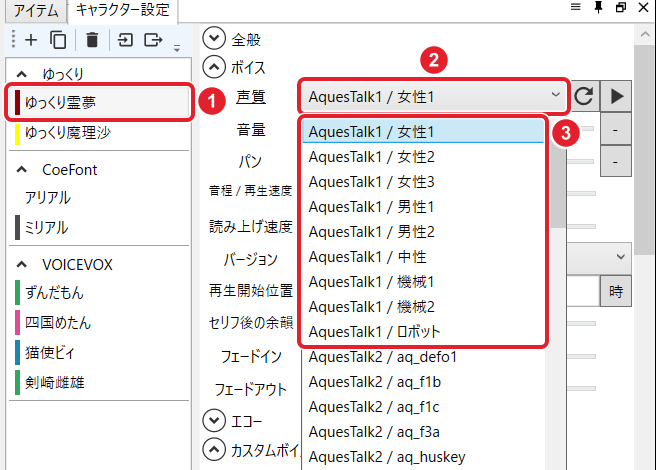Choose AquesTalk2 / aq_f1c voice
Image resolution: width=656 pixels, height=470 pixels.
[423, 407]
